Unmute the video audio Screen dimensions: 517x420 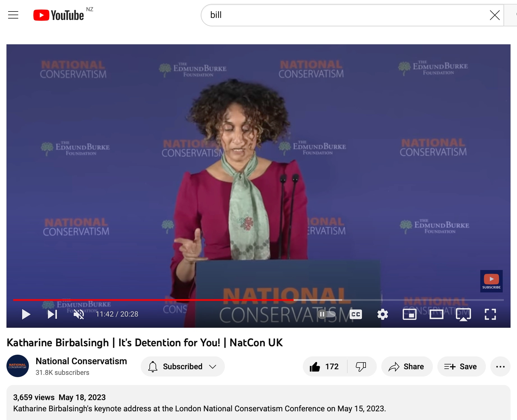pyautogui.click(x=79, y=314)
